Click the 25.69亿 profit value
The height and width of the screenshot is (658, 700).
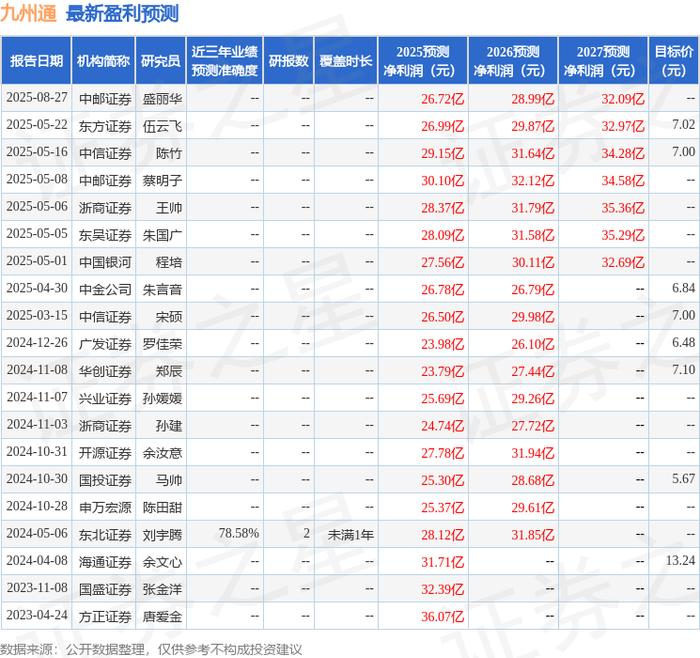(x=442, y=399)
